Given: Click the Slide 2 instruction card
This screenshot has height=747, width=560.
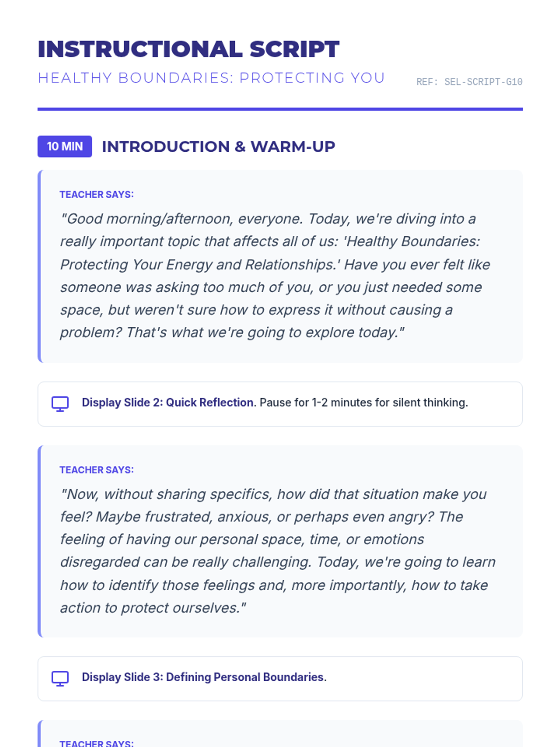Looking at the screenshot, I should (280, 404).
